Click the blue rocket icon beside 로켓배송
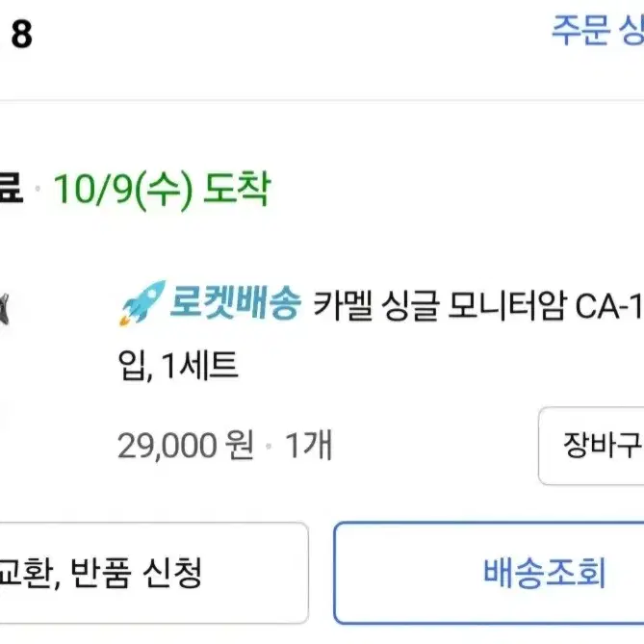 tap(142, 303)
